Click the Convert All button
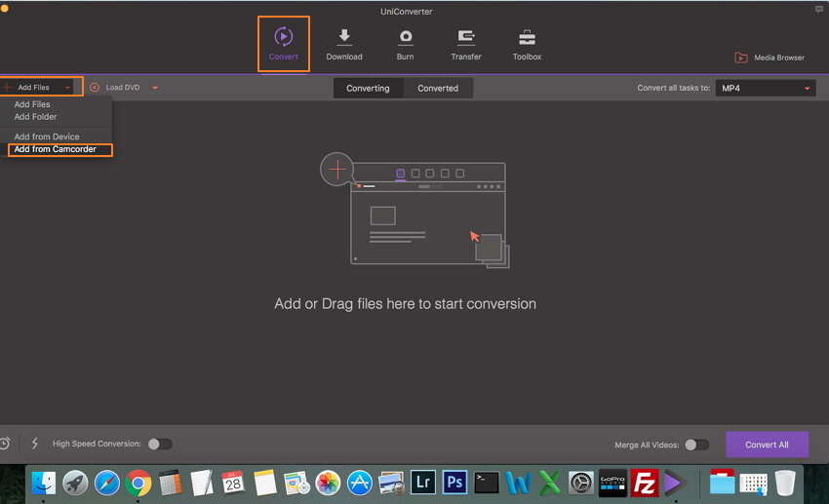 (x=767, y=445)
